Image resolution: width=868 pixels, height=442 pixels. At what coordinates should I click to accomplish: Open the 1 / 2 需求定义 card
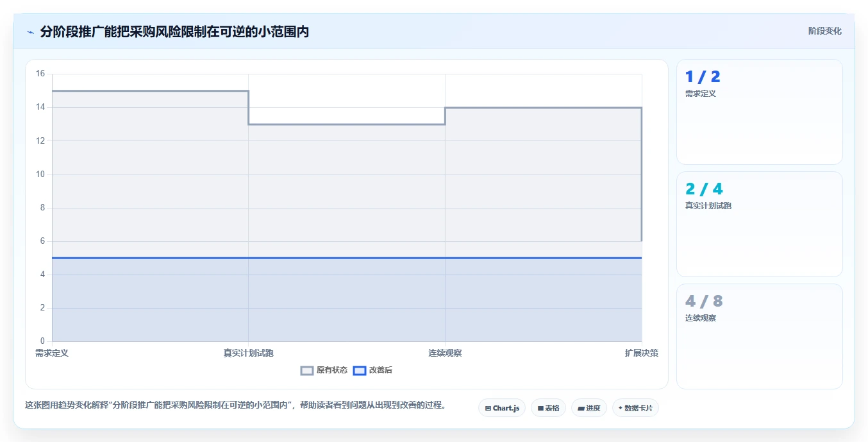point(760,112)
